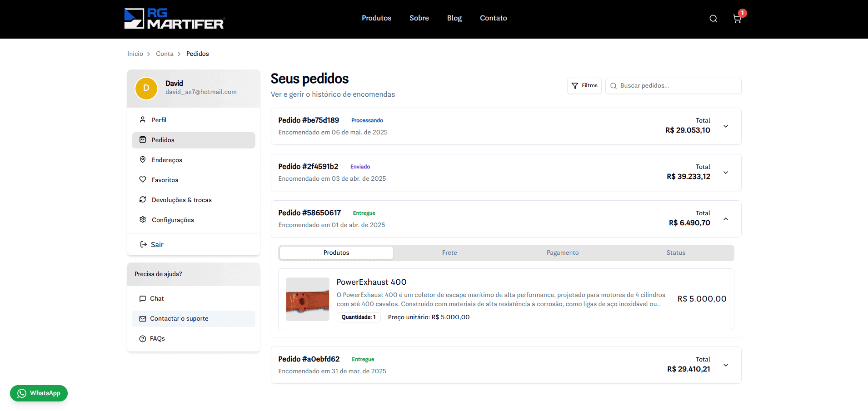Open the shopping cart icon
Screen dimensions: 868x411
tap(737, 19)
